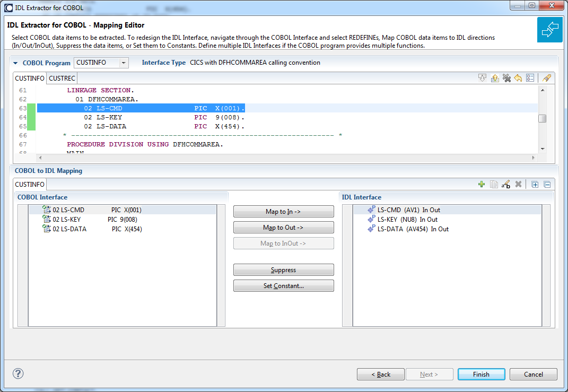Click the yellow undo arrow icon in source toolbar
This screenshot has height=392, width=568.
pos(518,78)
